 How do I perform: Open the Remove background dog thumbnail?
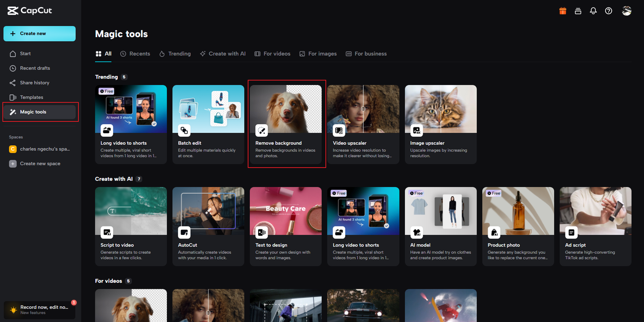tap(286, 109)
